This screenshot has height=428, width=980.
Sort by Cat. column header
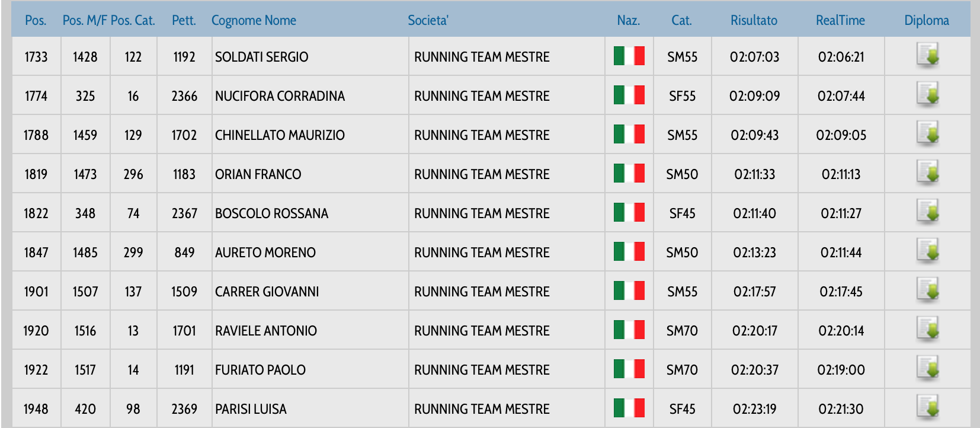681,20
